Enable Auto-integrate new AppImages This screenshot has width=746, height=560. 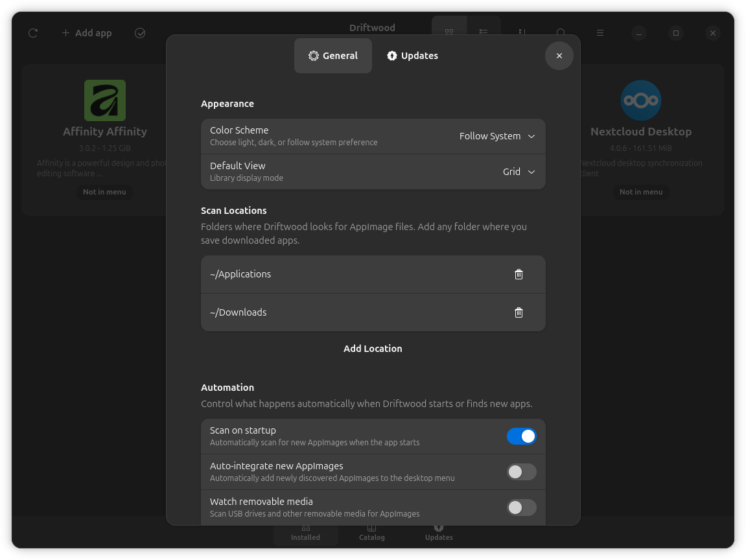point(521,472)
